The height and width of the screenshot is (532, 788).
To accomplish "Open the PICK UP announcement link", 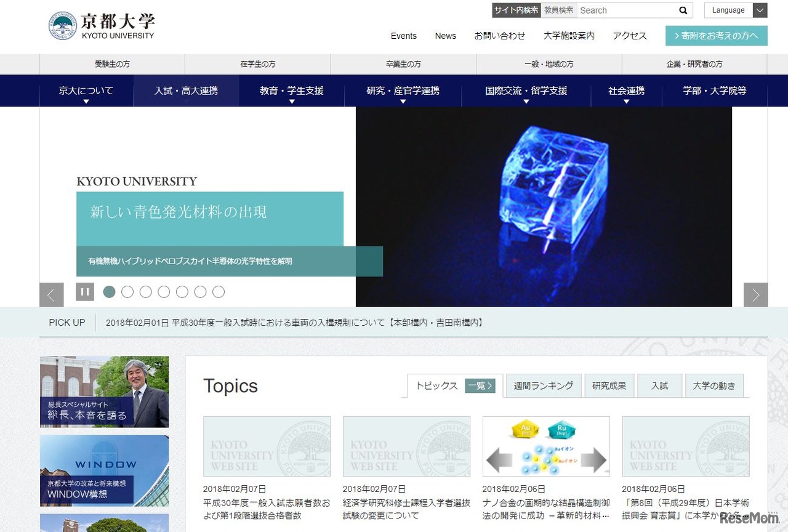I will (x=295, y=322).
